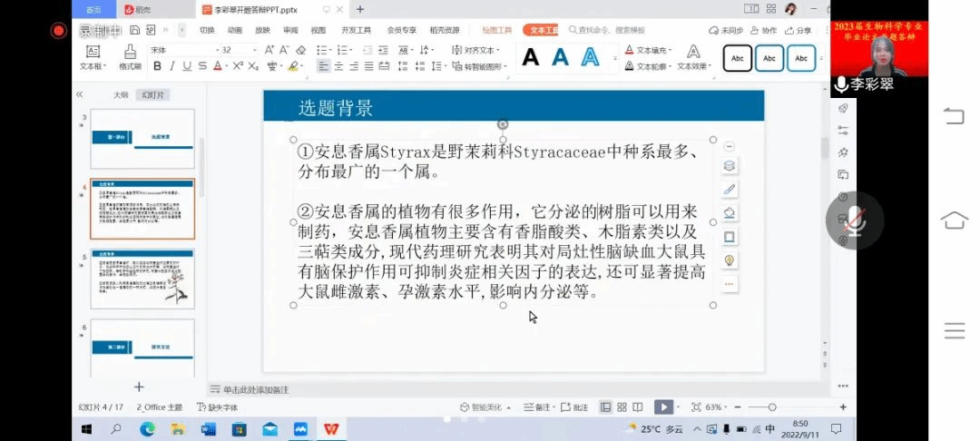Click the 分享 share button

[x=799, y=30]
